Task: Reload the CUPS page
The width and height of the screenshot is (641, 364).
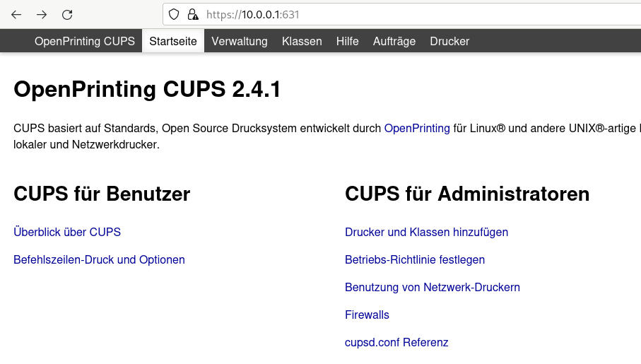Action: point(67,15)
